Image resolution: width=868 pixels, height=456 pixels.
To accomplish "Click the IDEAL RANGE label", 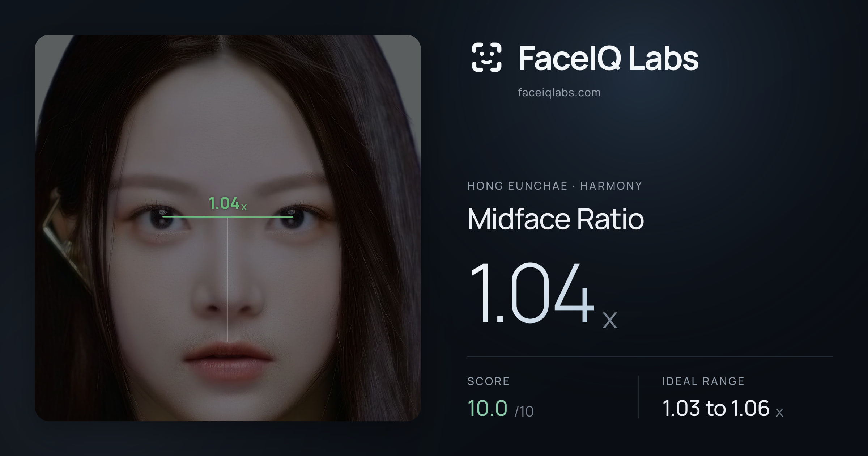I will coord(703,381).
